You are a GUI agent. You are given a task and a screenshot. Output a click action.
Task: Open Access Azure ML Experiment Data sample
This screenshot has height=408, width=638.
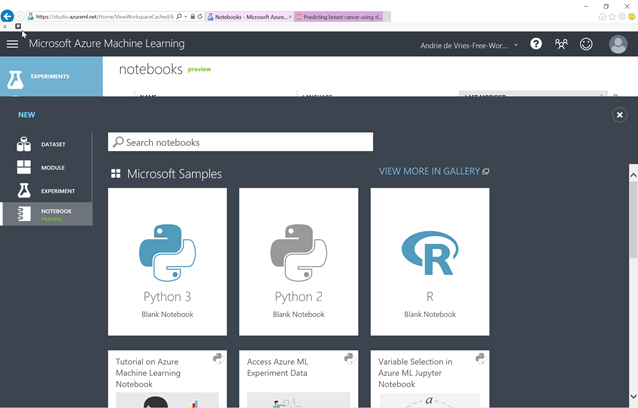[x=298, y=379]
